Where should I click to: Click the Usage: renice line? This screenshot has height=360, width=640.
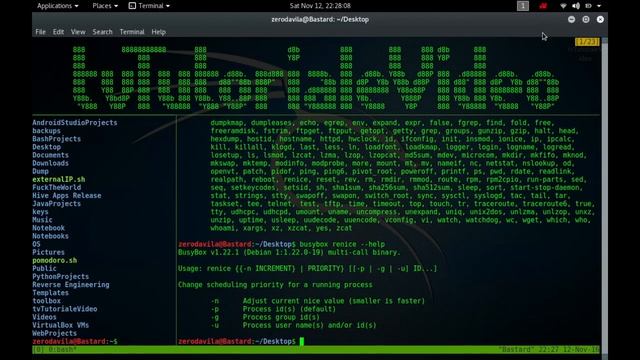coord(307,268)
